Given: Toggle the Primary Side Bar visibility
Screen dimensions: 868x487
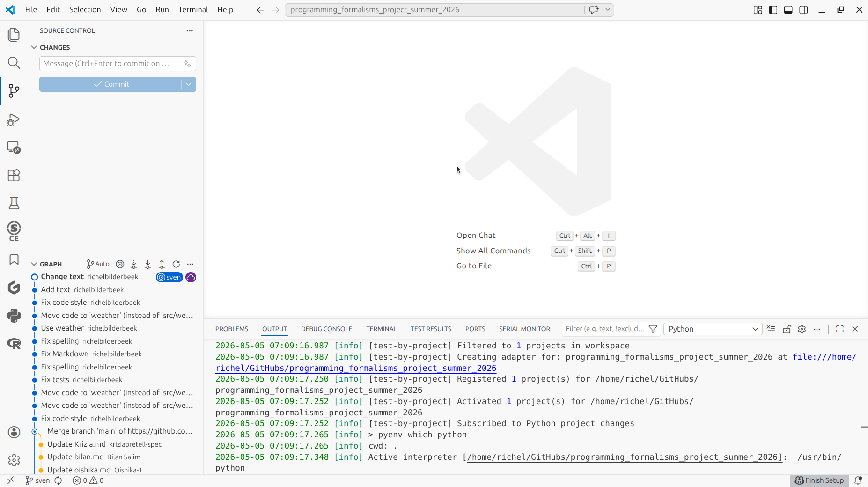Looking at the screenshot, I should 773,10.
